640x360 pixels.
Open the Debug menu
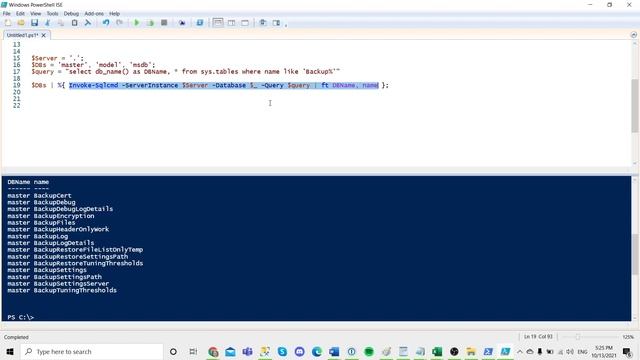click(71, 13)
